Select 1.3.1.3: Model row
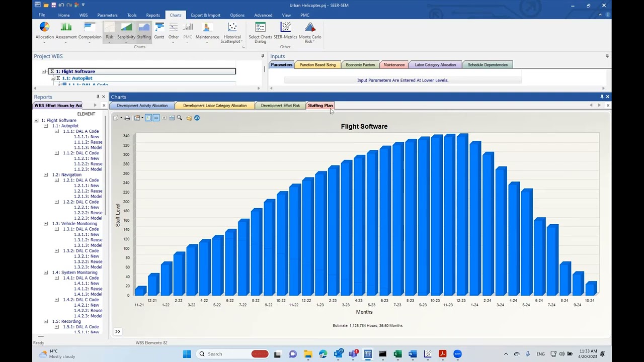Image resolution: width=644 pixels, height=362 pixels. [x=88, y=245]
